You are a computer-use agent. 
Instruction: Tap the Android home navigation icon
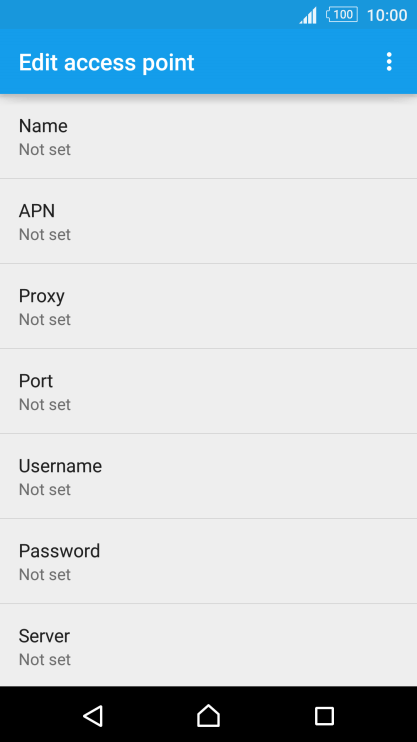pos(208,715)
